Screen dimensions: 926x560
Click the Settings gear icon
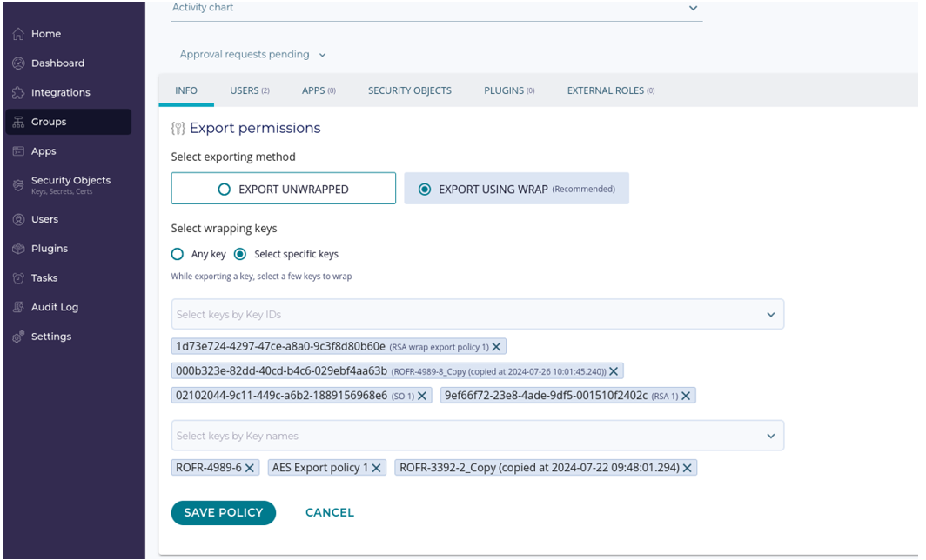pos(18,337)
